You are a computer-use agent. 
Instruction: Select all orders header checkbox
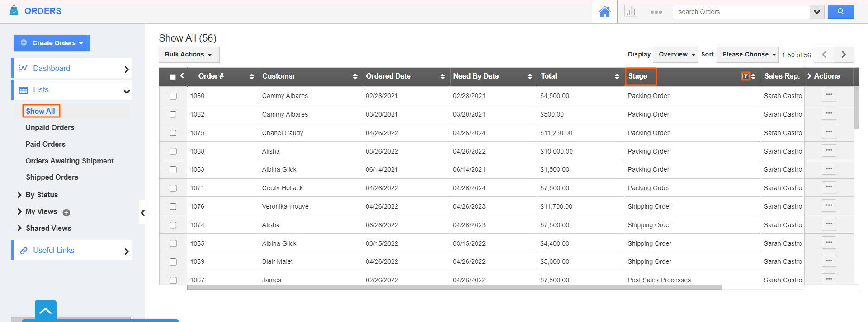(173, 77)
